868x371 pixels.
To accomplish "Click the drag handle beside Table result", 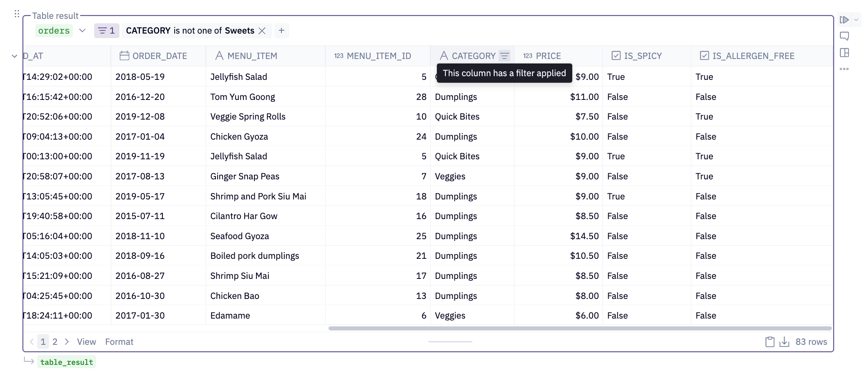I will click(17, 14).
